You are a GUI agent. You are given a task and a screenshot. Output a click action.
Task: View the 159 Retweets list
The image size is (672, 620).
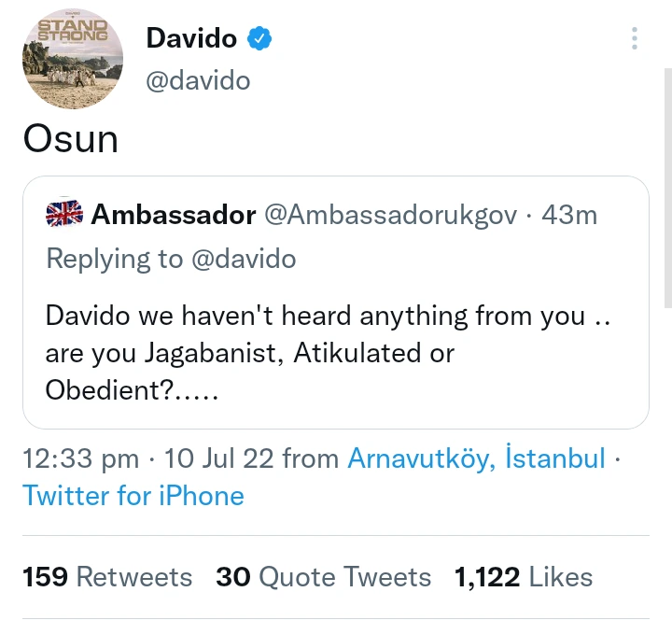coord(107,577)
